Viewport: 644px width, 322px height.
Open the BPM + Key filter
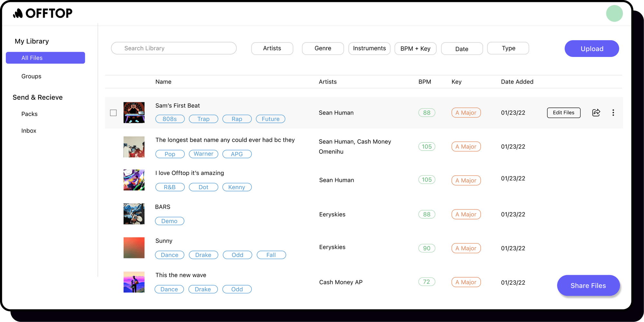[415, 49]
